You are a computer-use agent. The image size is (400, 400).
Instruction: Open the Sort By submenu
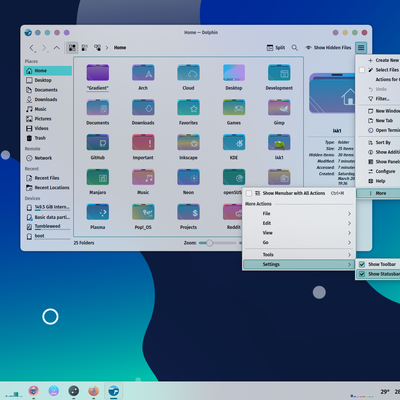pyautogui.click(x=378, y=142)
